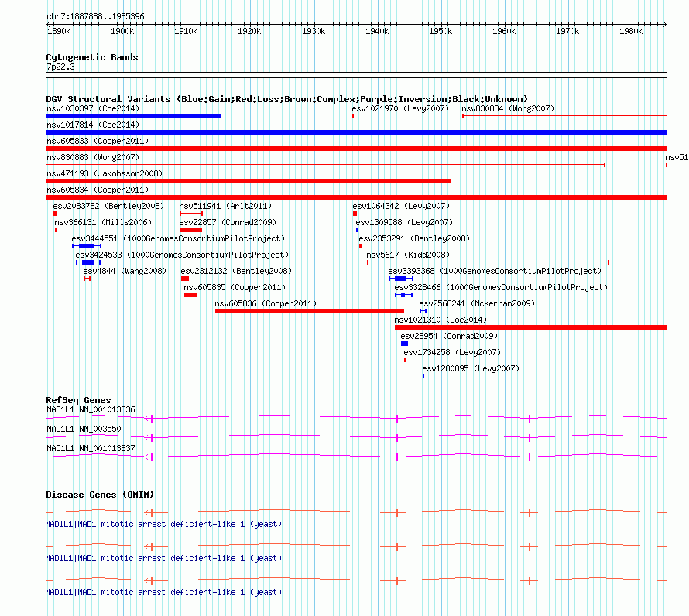Screen dimensions: 689x616
Task: Click MAD1L1|NM_001013837 RefSeq transcript
Action: coord(91,449)
